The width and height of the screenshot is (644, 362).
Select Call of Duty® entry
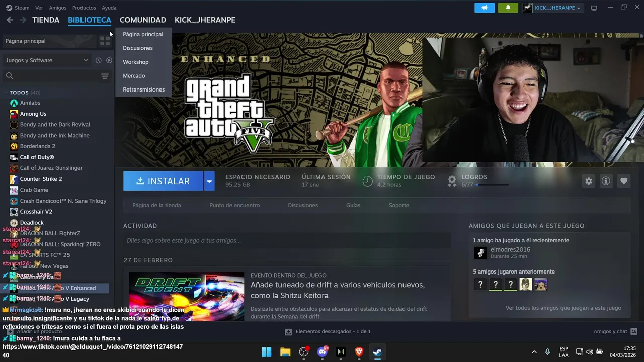pos(37,157)
